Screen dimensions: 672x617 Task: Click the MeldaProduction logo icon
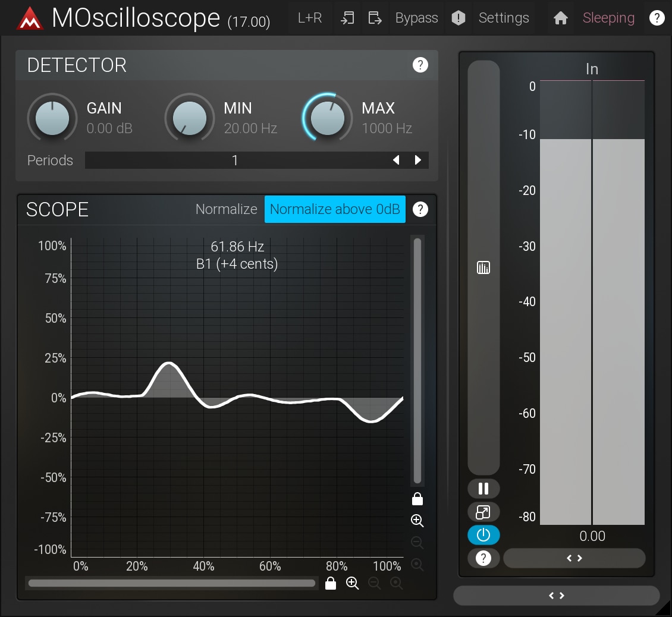30,18
